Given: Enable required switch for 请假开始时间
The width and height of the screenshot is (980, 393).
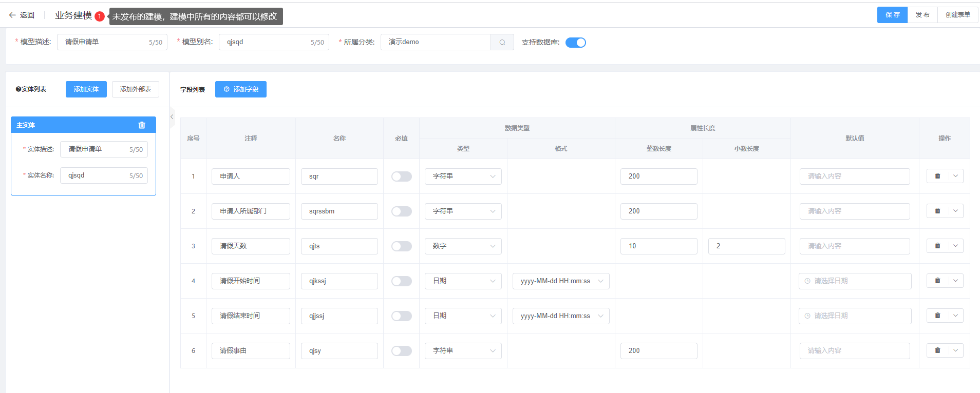Looking at the screenshot, I should point(401,281).
